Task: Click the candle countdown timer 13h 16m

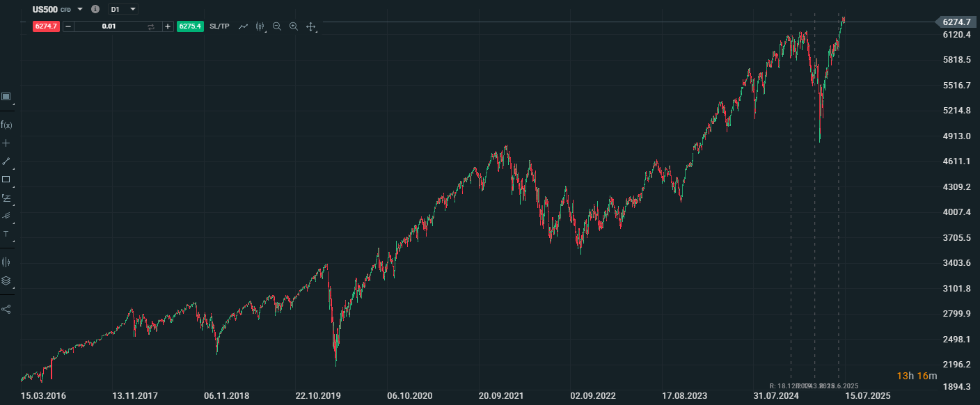Action: tap(917, 376)
